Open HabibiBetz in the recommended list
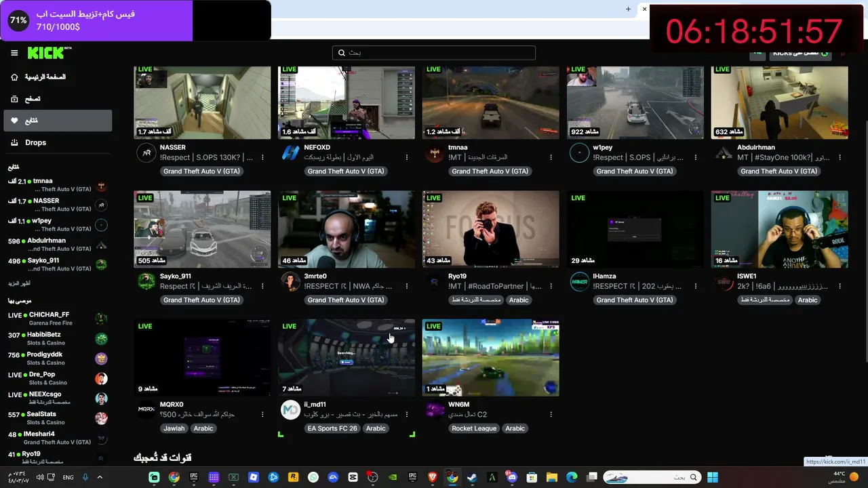This screenshot has height=488, width=868. coord(58,338)
